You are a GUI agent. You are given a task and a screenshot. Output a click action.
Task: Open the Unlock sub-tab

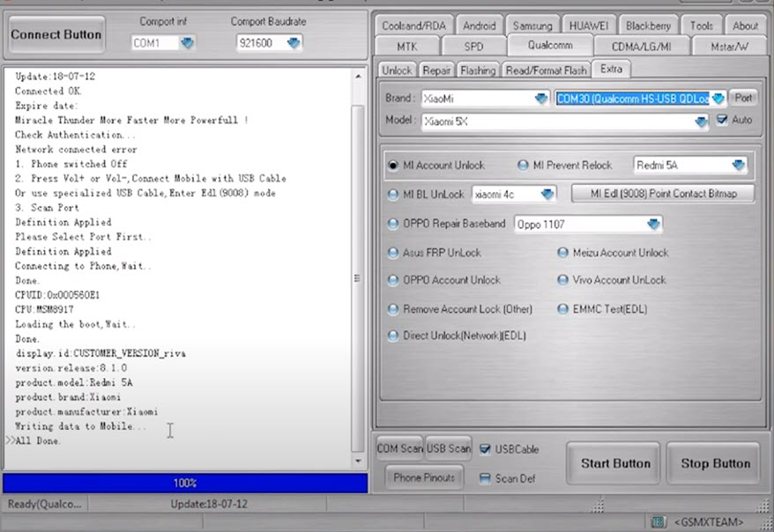pos(397,70)
